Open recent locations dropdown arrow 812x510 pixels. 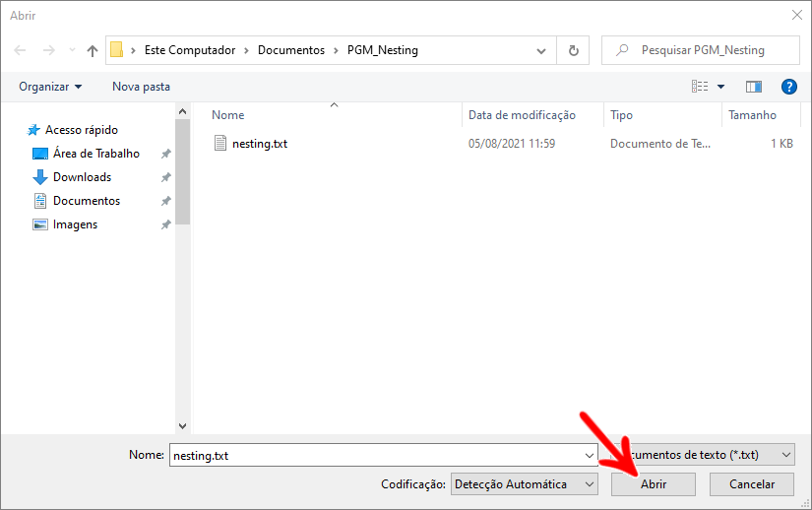(x=72, y=50)
